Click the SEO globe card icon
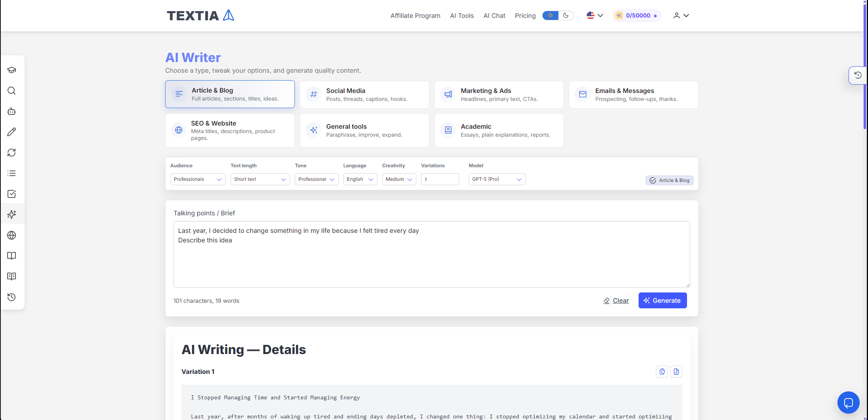Image resolution: width=868 pixels, height=420 pixels. coord(179,130)
